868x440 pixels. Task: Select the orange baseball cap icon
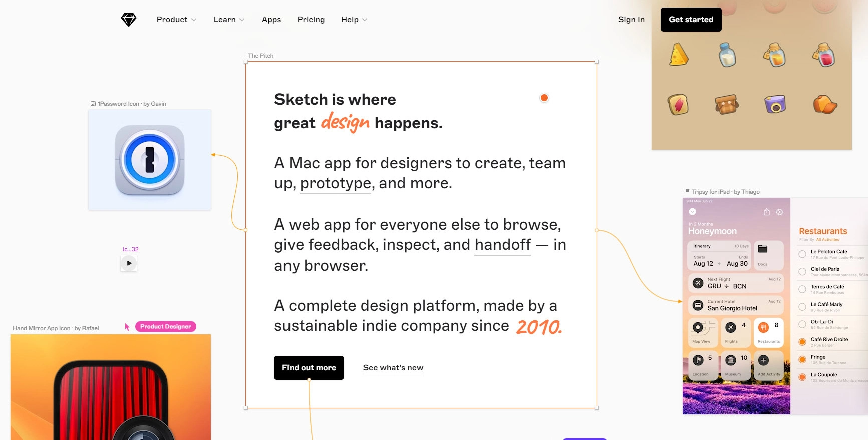[824, 104]
